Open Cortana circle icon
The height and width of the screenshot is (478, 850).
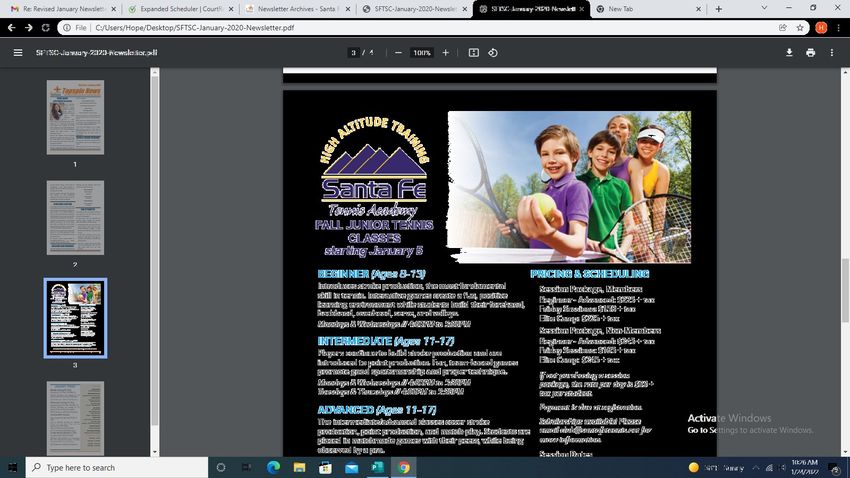[221, 467]
